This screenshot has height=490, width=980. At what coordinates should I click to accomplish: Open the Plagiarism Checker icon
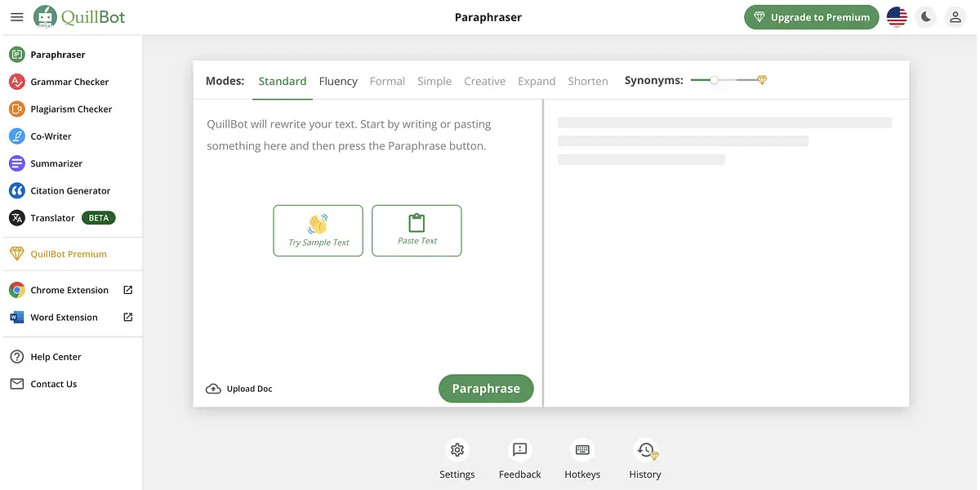16,109
